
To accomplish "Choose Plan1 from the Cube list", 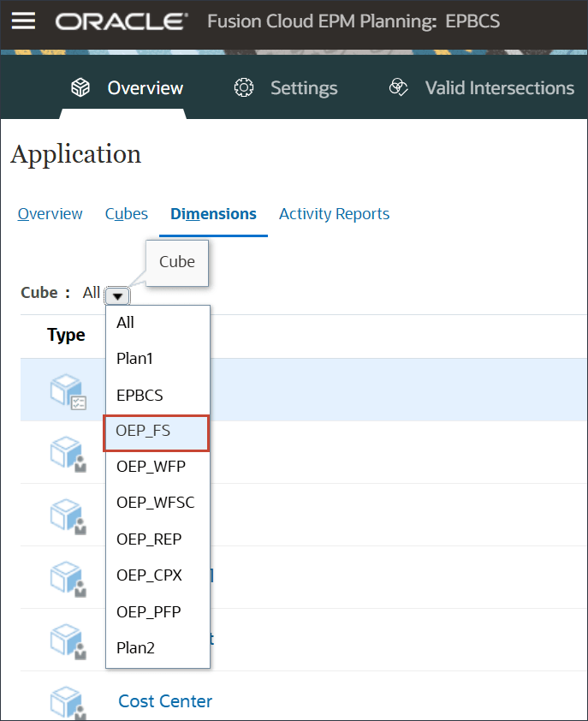I will coord(157,359).
